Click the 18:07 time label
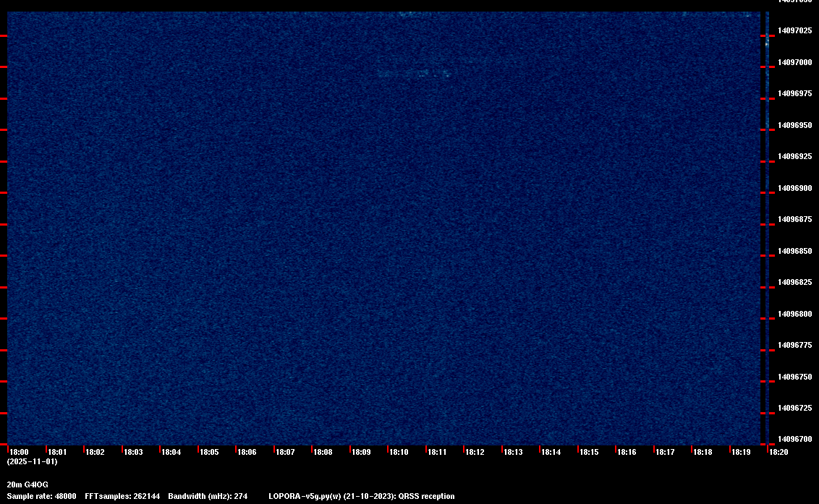The image size is (819, 504). pos(285,452)
